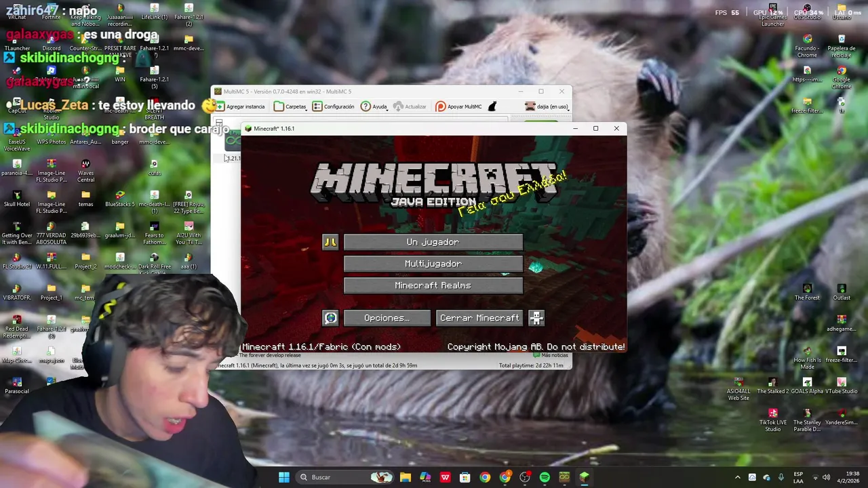Open Microsoft Store from taskbar

465,477
